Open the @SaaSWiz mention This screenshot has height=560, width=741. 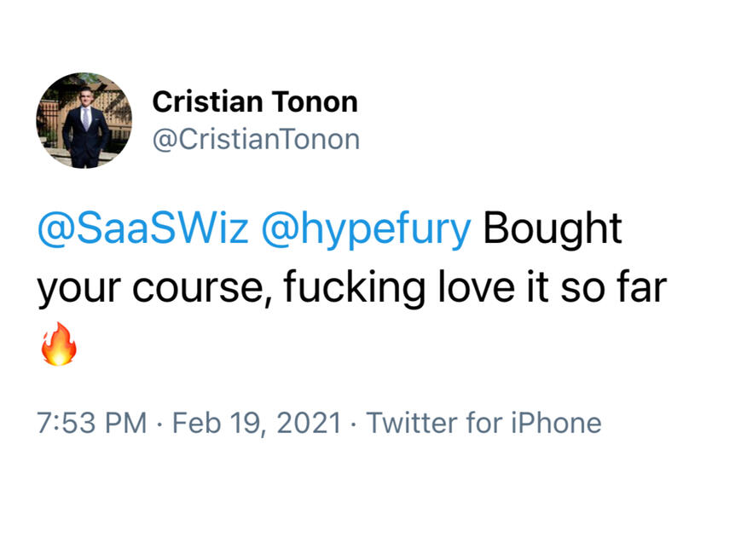coord(144,229)
